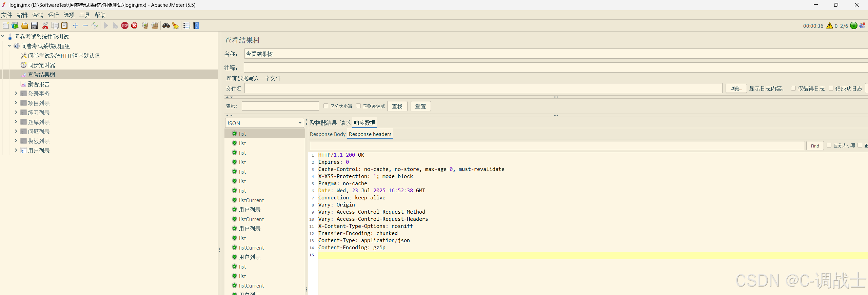Viewport: 868px width, 295px height.
Task: Reset search with yellow broom icon
Action: pos(175,26)
